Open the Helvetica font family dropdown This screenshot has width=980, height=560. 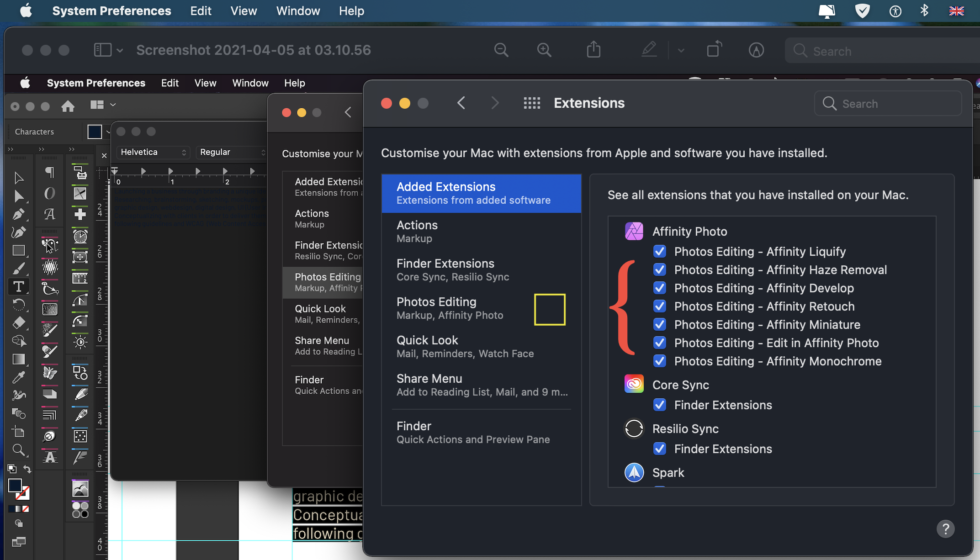tap(153, 152)
